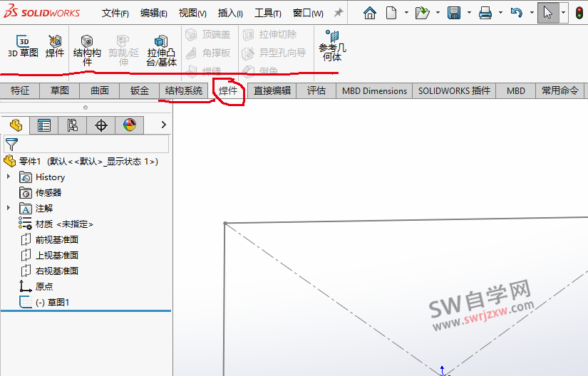
Task: Switch to the 草图 sketch tab
Action: click(60, 90)
